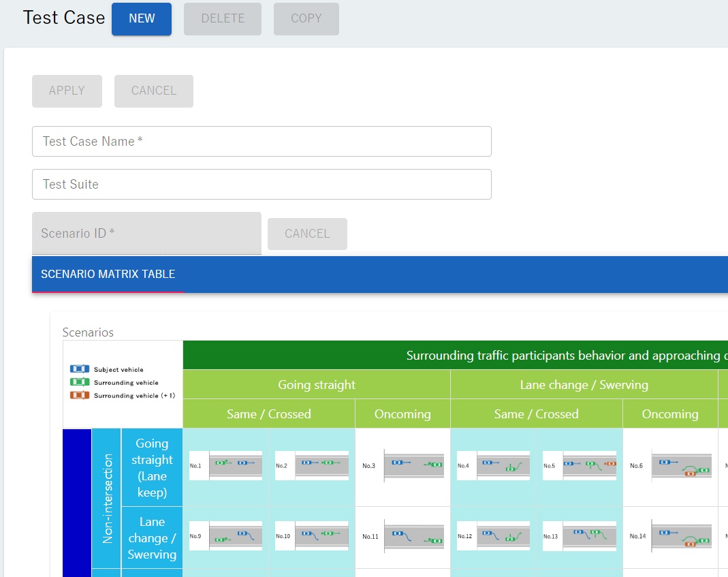The width and height of the screenshot is (728, 577).
Task: Open the Scenario Matrix Table tab
Action: (x=108, y=275)
